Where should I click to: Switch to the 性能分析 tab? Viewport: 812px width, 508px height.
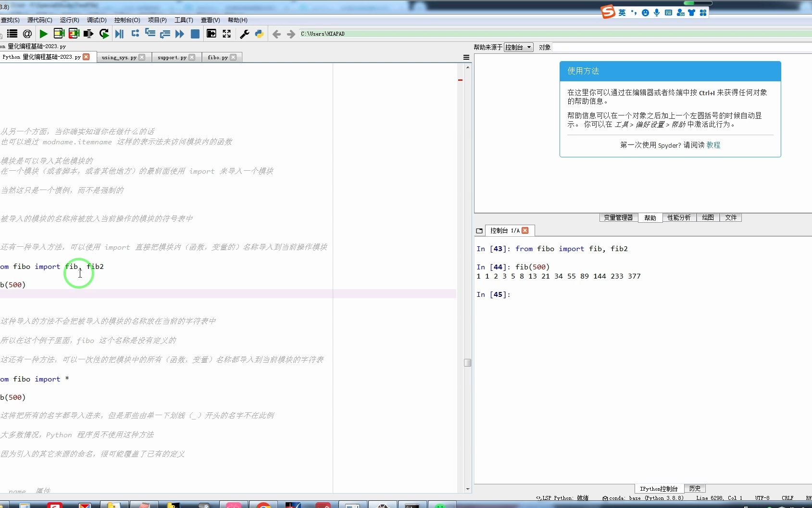(679, 217)
